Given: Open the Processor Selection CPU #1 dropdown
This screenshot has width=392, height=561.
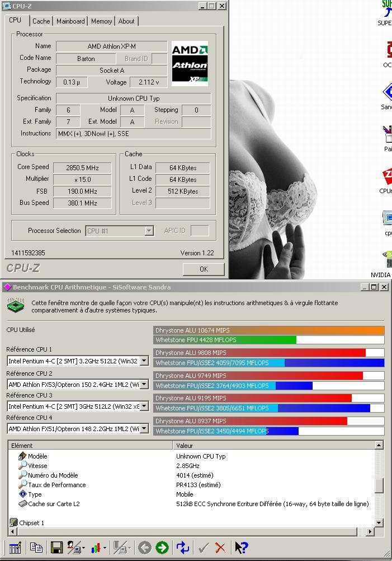Looking at the screenshot, I should tap(149, 231).
